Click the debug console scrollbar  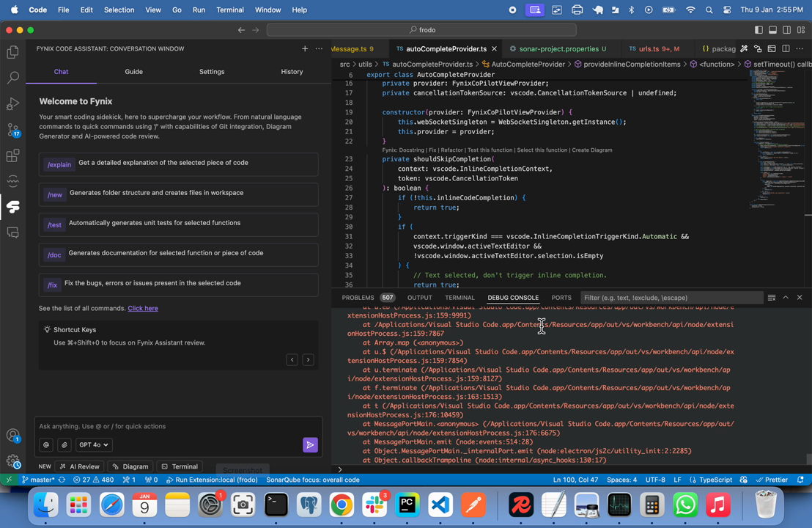808,459
